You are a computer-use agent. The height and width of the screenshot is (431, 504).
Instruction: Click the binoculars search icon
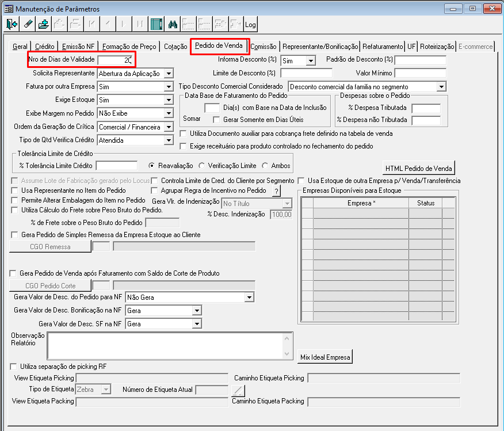click(x=172, y=24)
